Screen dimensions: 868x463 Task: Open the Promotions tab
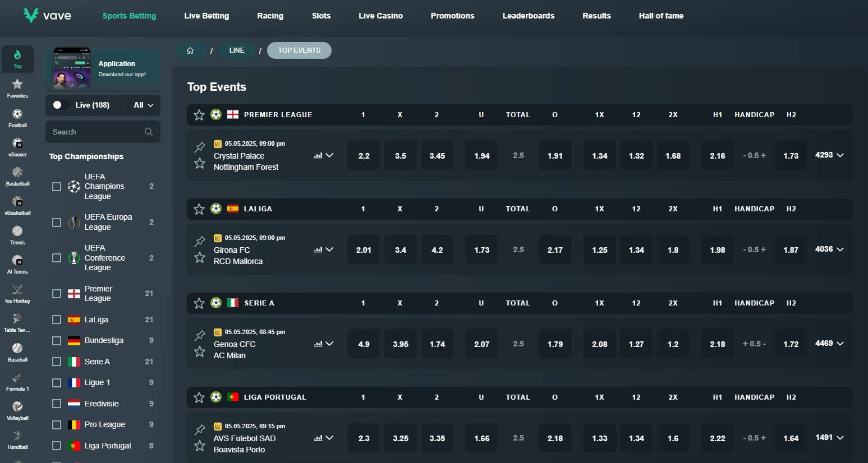pos(453,16)
